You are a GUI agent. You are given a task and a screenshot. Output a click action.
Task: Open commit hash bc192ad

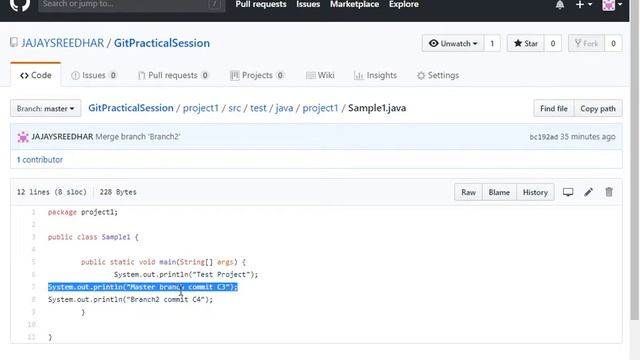pos(543,137)
